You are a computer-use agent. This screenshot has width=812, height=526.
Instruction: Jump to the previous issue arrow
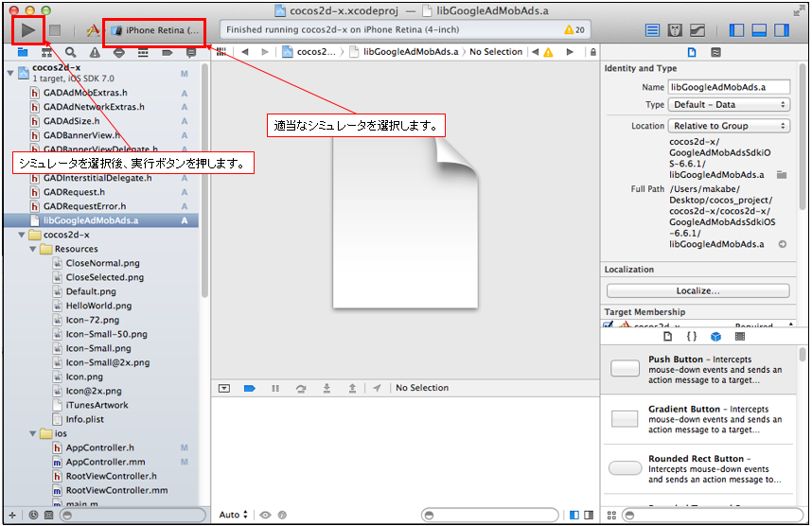(x=536, y=52)
